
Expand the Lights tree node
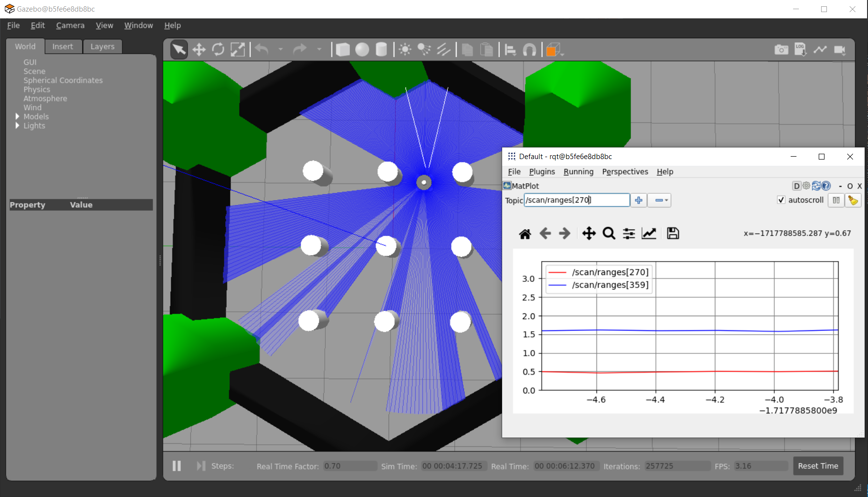17,126
